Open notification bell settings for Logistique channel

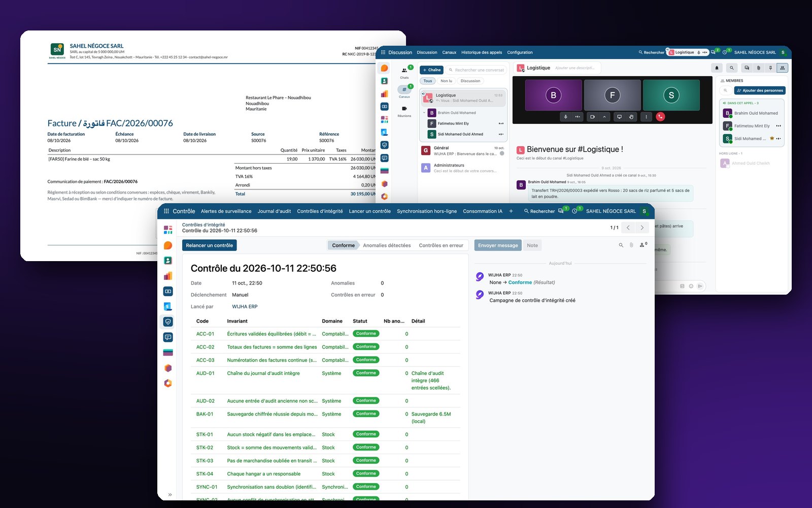(x=717, y=68)
